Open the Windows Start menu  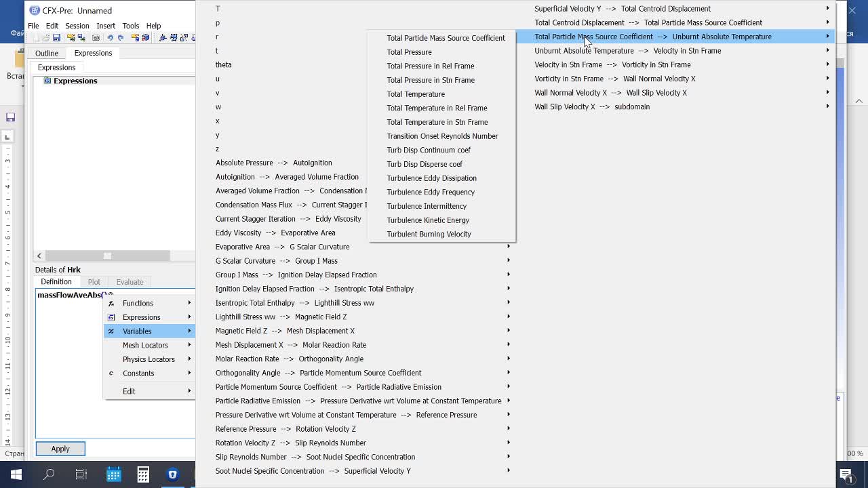pyautogui.click(x=16, y=474)
